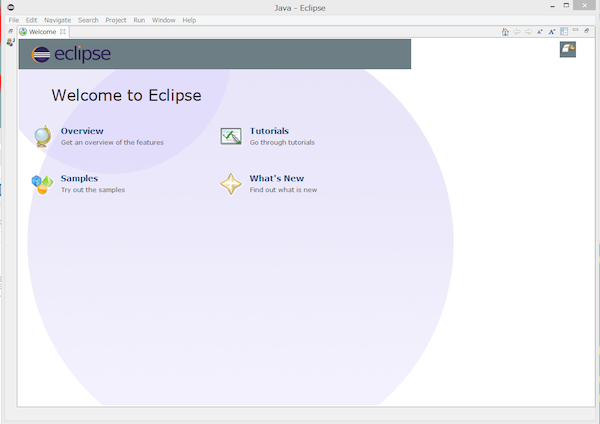Click 'Try out the samples' text
600x424 pixels.
click(93, 190)
